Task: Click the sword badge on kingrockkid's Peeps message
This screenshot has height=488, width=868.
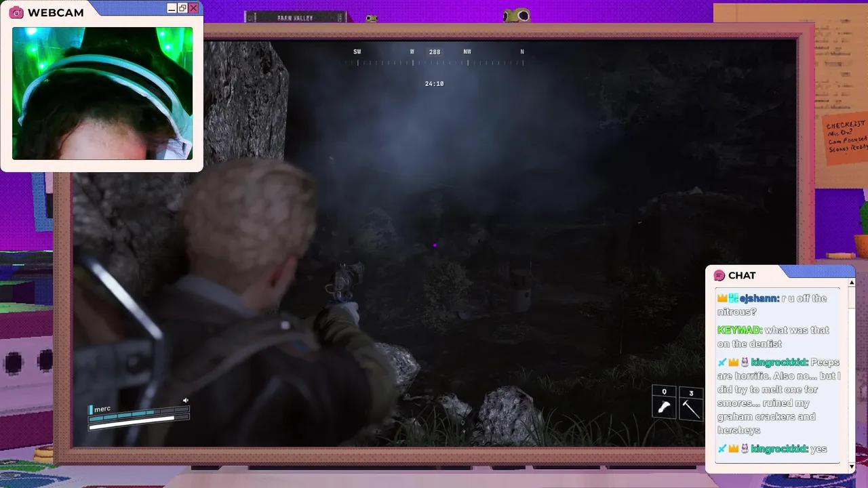Action: 722,363
